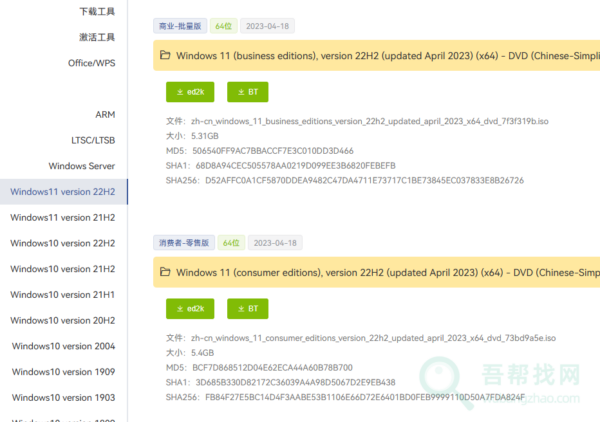Select Windows Server in the sidebar
The image size is (600, 422).
point(81,166)
